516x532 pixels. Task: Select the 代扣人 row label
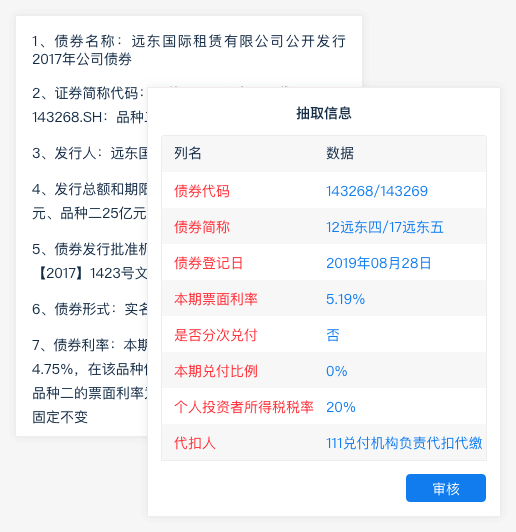point(195,443)
